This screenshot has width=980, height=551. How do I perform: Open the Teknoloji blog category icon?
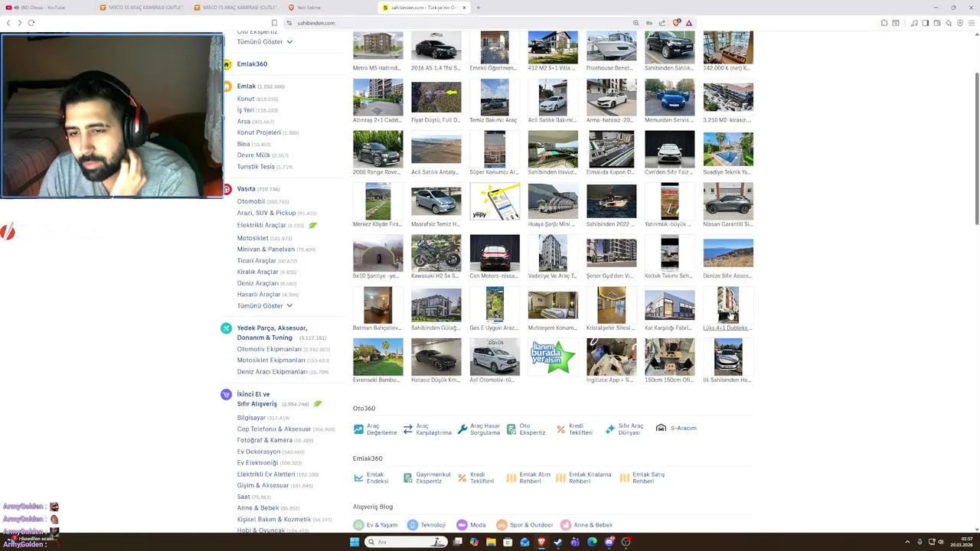[x=413, y=525]
